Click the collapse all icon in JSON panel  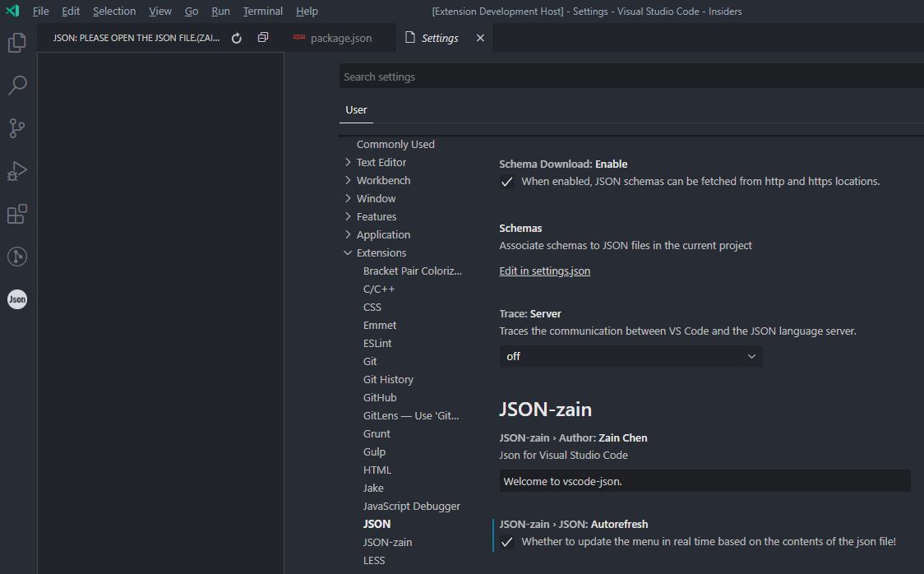263,38
